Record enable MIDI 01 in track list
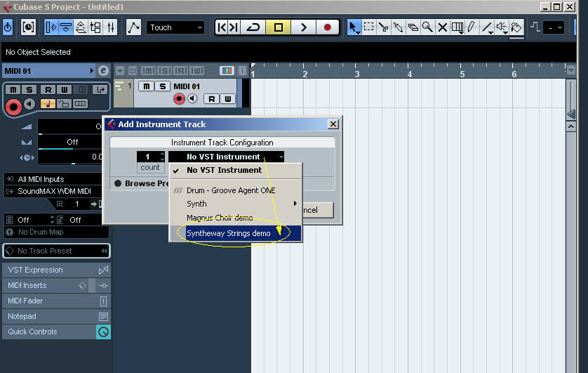The width and height of the screenshot is (588, 373). pos(179,98)
